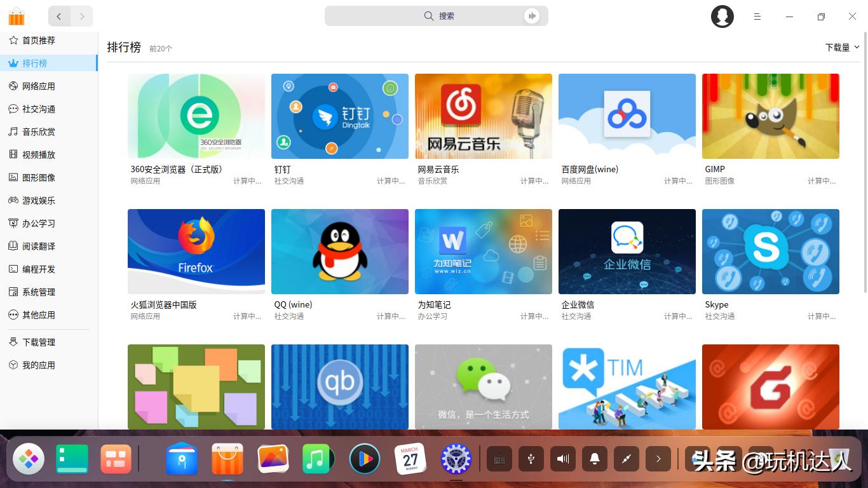Open the calendar showing March 27 in dock
Screen dimensions: 868x488
410,458
